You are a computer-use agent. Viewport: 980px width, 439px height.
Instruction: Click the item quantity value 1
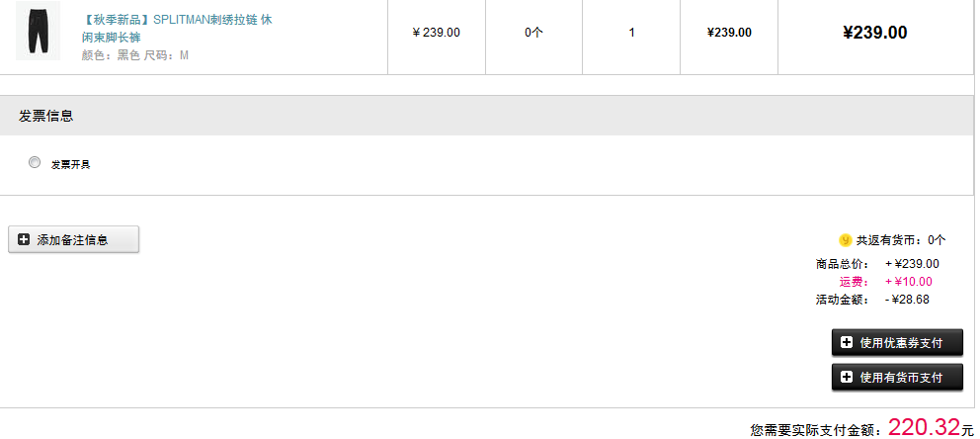632,33
